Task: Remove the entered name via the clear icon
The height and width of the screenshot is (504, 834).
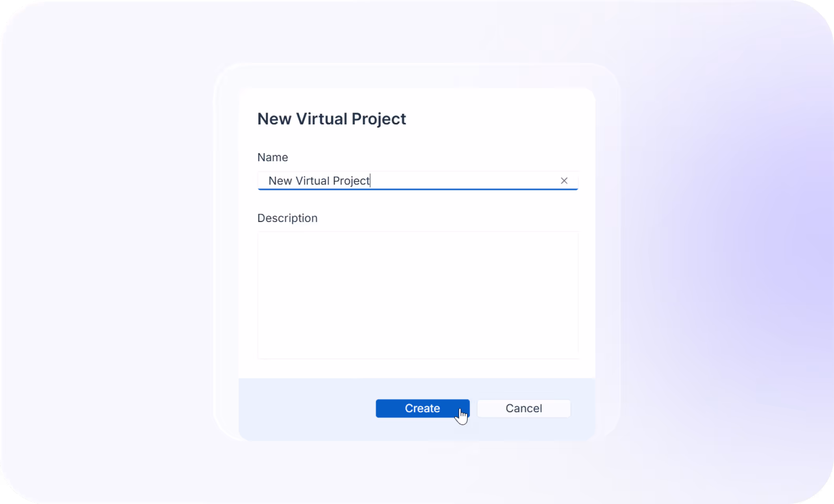Action: click(x=564, y=181)
